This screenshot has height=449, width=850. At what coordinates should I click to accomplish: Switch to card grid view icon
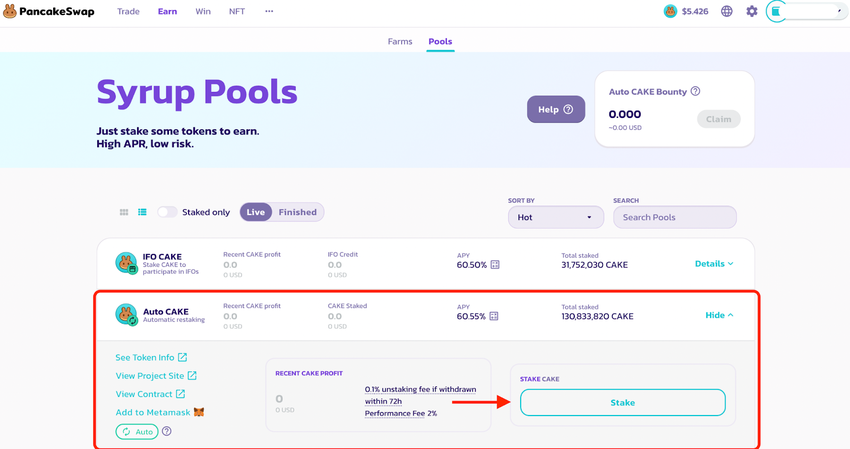tap(124, 212)
